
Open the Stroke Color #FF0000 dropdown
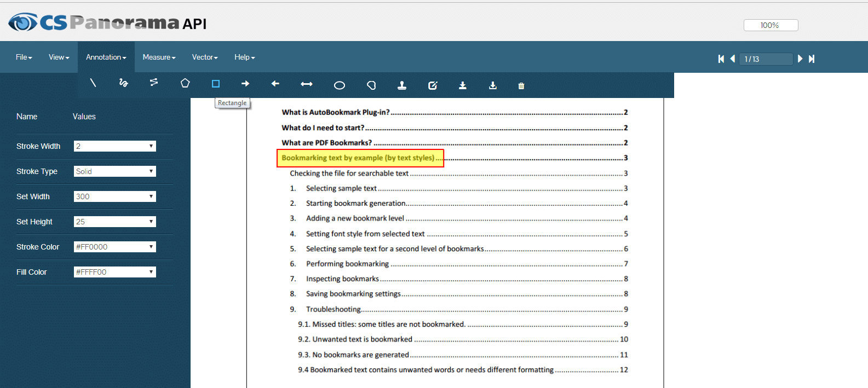[115, 247]
